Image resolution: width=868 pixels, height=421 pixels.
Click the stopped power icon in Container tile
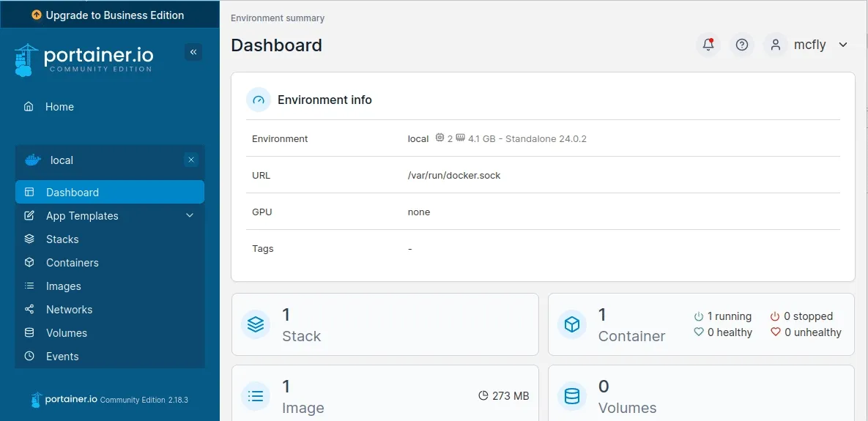pyautogui.click(x=775, y=316)
